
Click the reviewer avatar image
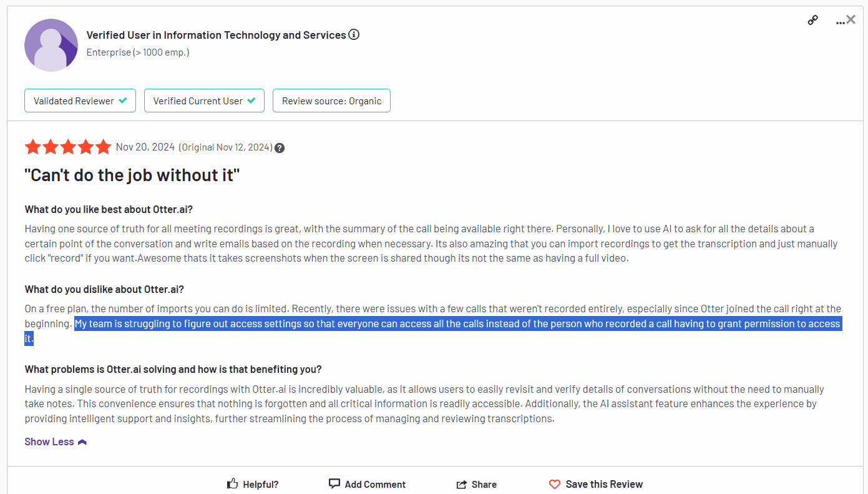tap(51, 45)
